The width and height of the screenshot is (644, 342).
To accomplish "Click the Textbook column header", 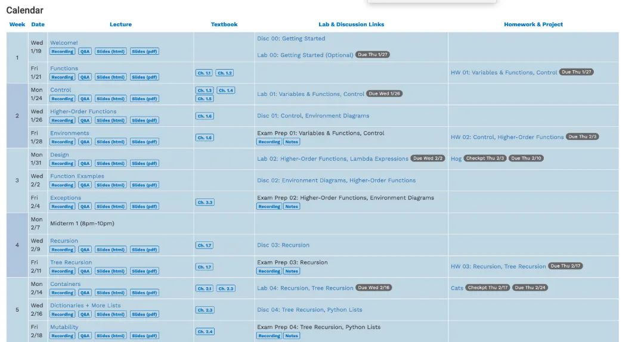I will 224,24.
